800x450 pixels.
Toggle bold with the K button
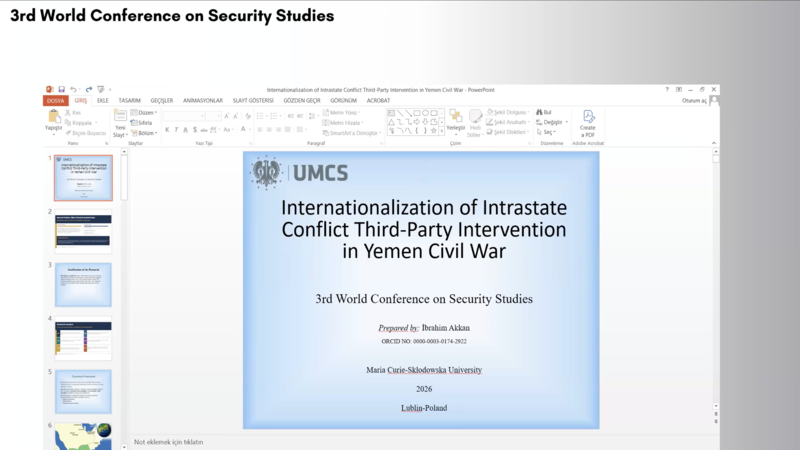pos(167,130)
